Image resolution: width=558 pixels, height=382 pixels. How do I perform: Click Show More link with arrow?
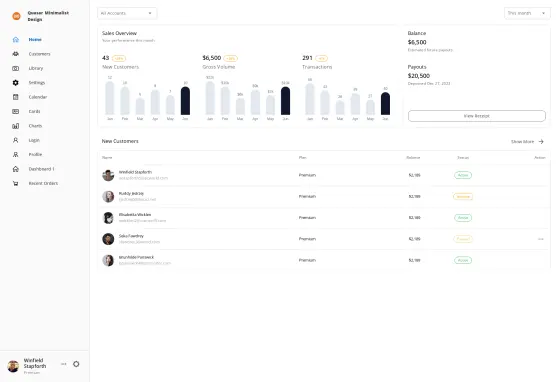coord(527,142)
